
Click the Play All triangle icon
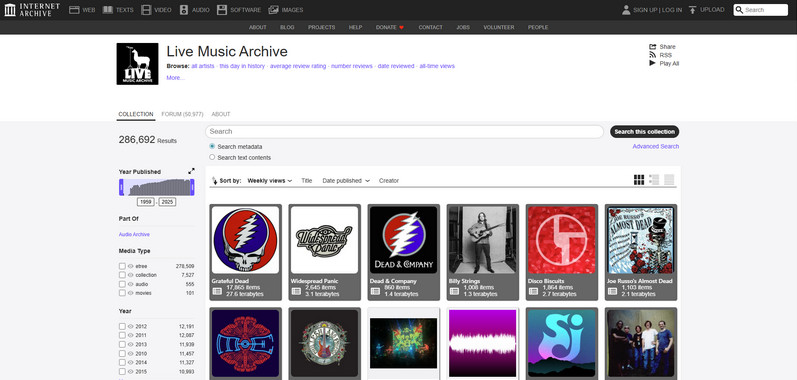[x=652, y=63]
